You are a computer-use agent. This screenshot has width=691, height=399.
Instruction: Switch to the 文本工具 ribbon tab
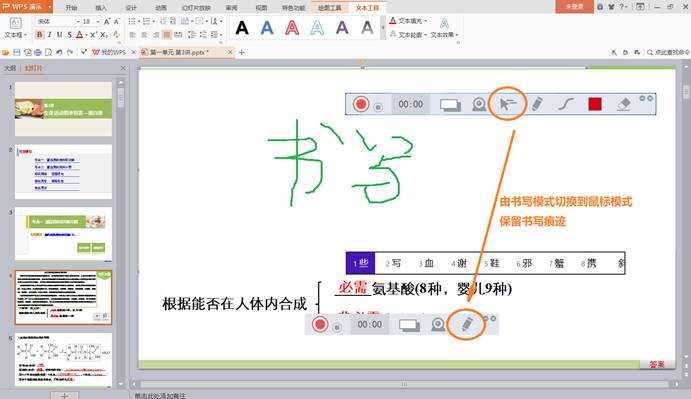(x=368, y=7)
